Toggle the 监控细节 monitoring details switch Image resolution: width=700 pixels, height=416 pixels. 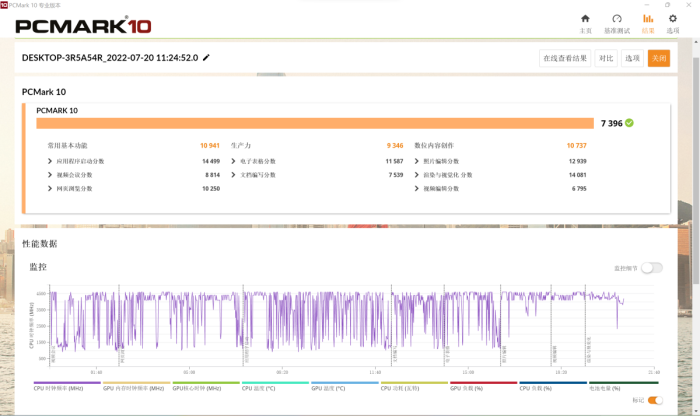click(x=652, y=268)
